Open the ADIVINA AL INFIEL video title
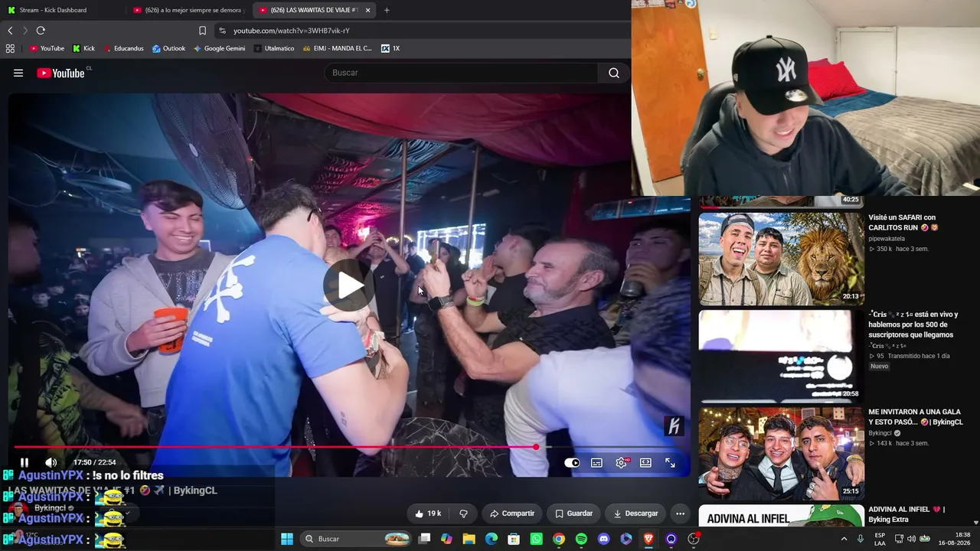Viewport: 980px width, 551px height. (906, 514)
